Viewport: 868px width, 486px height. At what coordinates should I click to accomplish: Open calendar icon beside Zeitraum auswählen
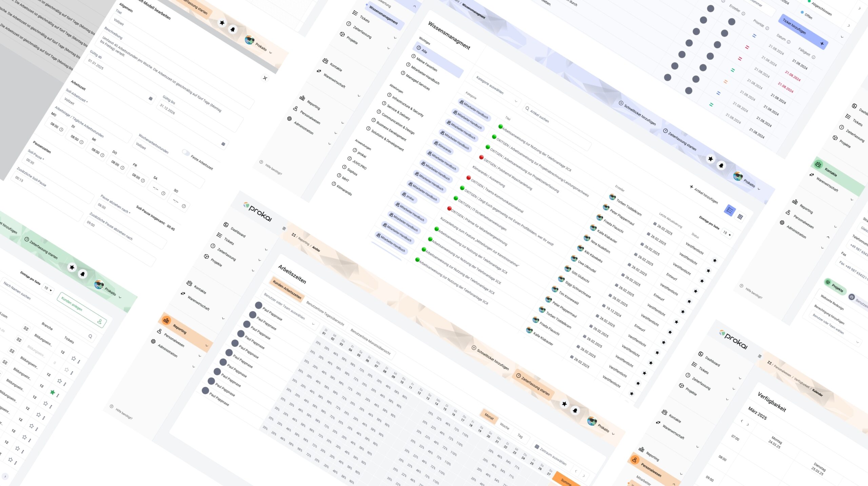point(537,447)
